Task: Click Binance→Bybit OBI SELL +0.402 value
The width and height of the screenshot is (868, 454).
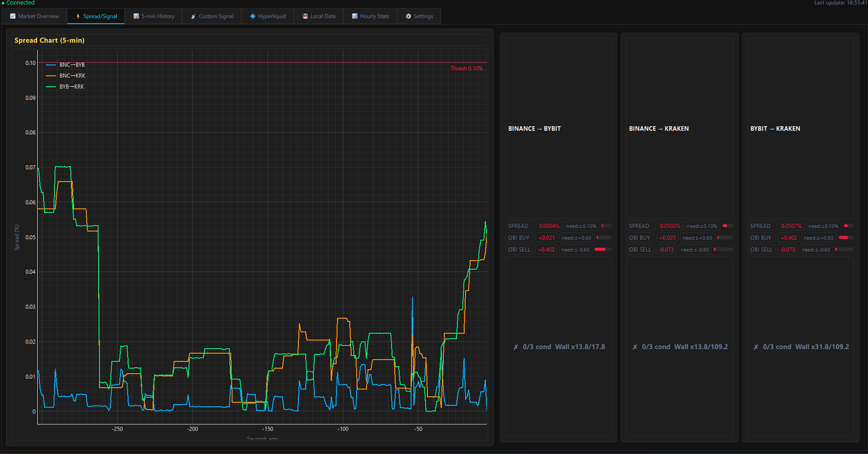Action: pos(546,250)
